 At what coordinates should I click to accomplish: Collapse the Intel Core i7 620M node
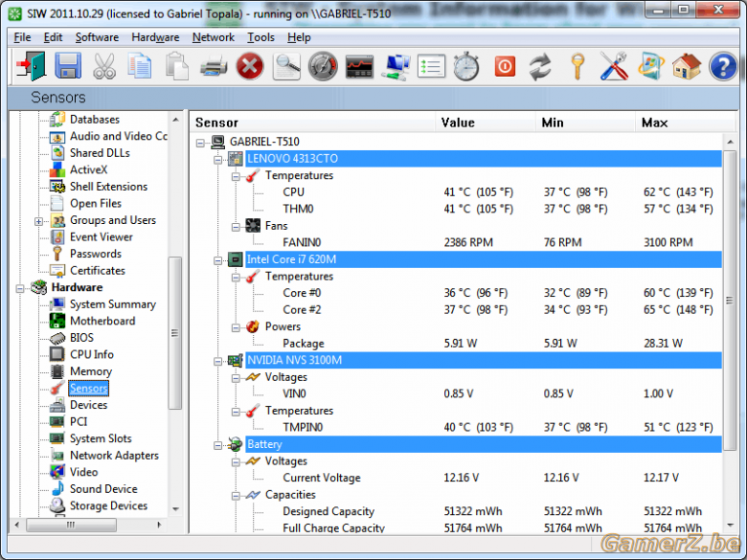[217, 260]
